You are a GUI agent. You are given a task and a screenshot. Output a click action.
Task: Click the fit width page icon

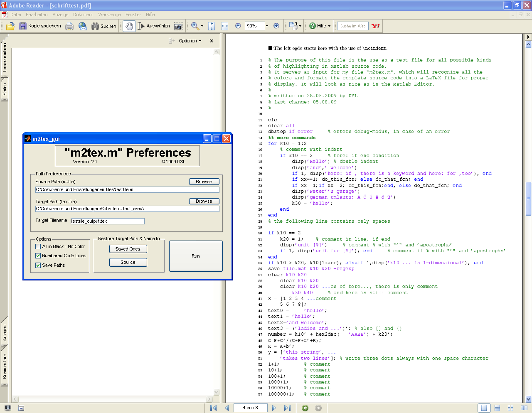tap(225, 26)
